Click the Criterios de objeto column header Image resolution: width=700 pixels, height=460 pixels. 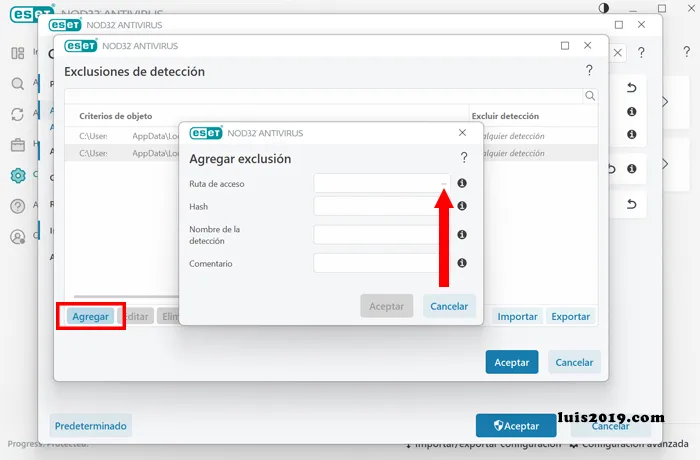click(x=116, y=116)
